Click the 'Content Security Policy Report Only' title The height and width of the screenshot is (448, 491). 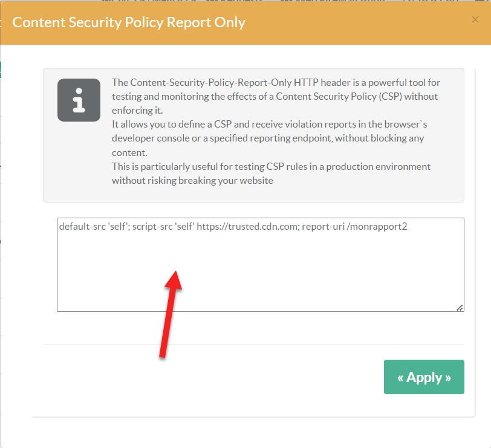tap(129, 22)
